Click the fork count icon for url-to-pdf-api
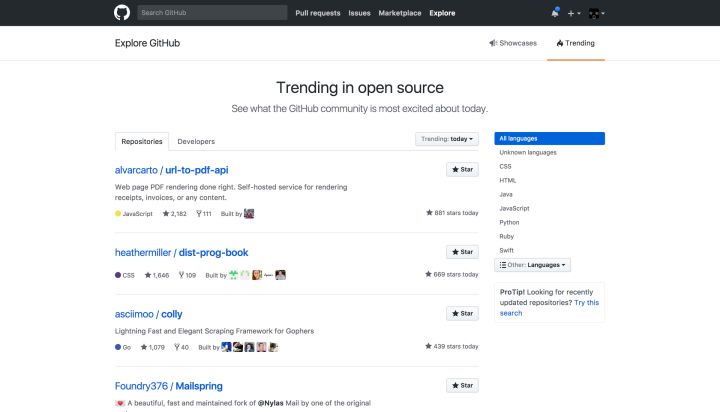 [x=200, y=213]
